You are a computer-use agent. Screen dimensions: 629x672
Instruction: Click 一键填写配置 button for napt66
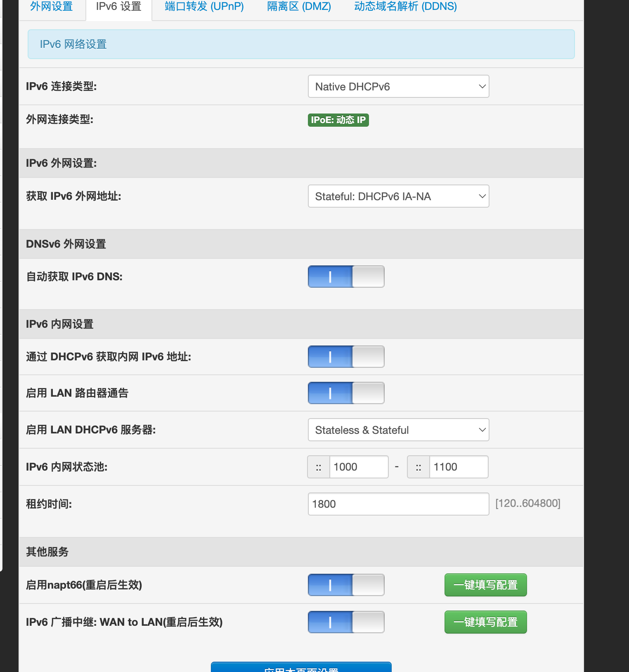click(485, 585)
